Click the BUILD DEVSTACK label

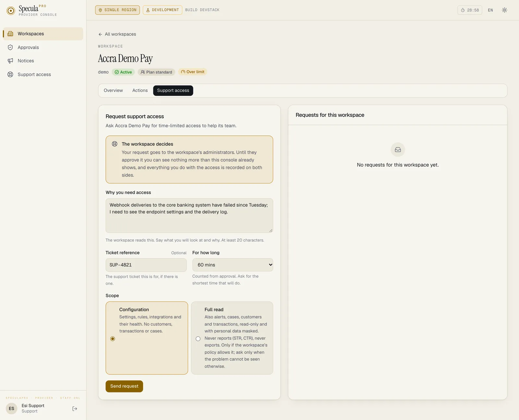(202, 10)
